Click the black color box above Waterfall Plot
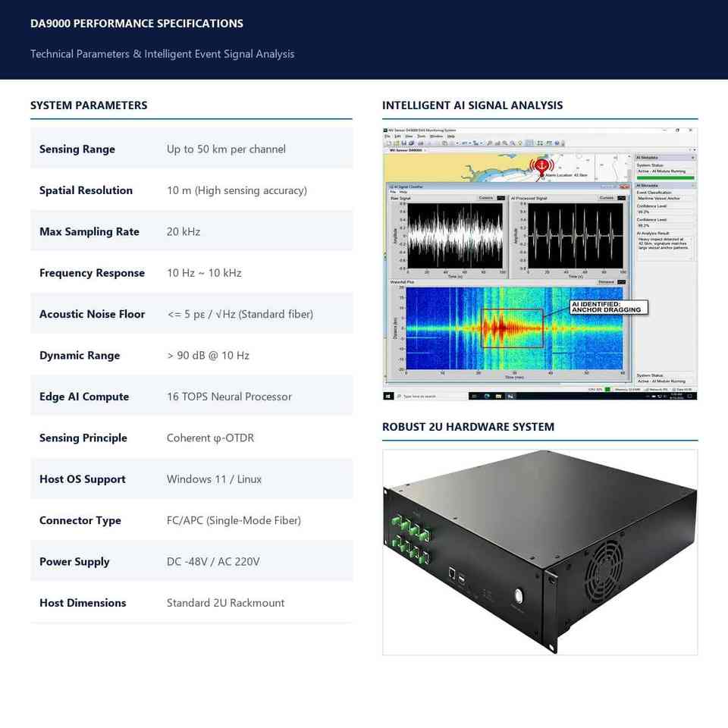728x728 pixels. tap(621, 282)
